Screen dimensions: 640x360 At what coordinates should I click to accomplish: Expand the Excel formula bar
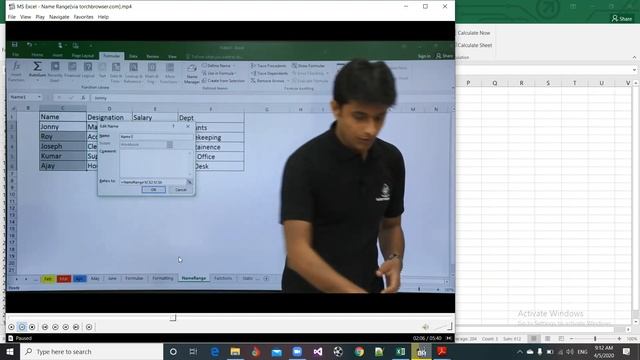[x=634, y=70]
